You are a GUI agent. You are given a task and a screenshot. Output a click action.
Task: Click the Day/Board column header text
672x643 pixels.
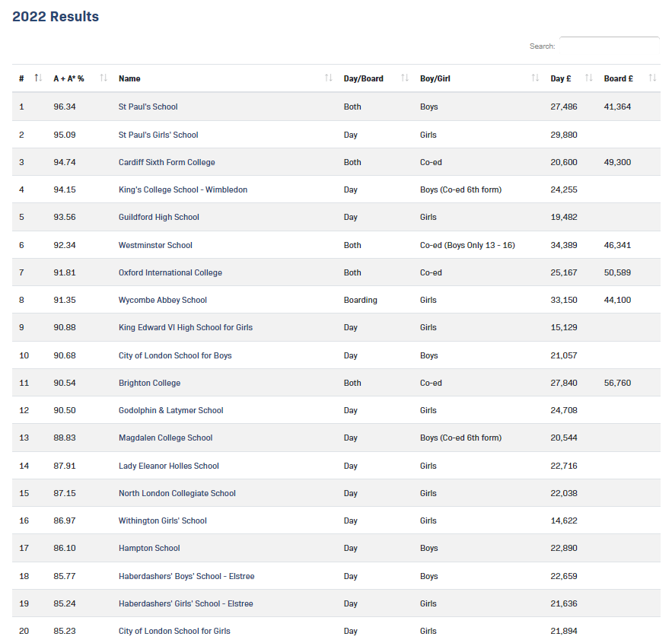pyautogui.click(x=364, y=78)
